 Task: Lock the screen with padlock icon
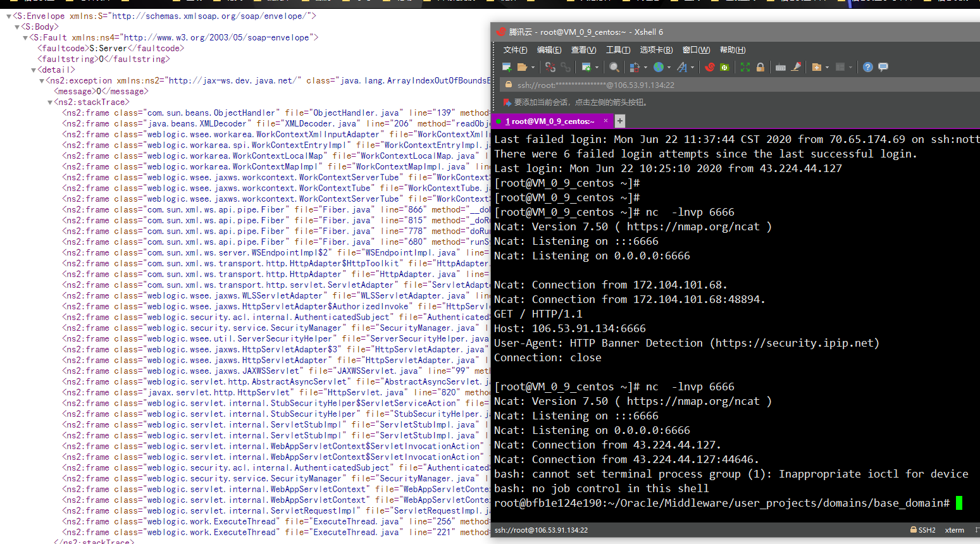tap(760, 67)
